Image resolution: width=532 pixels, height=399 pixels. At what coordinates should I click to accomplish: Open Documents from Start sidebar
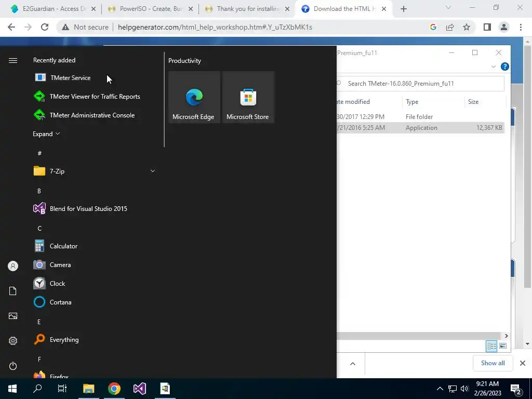tap(13, 291)
